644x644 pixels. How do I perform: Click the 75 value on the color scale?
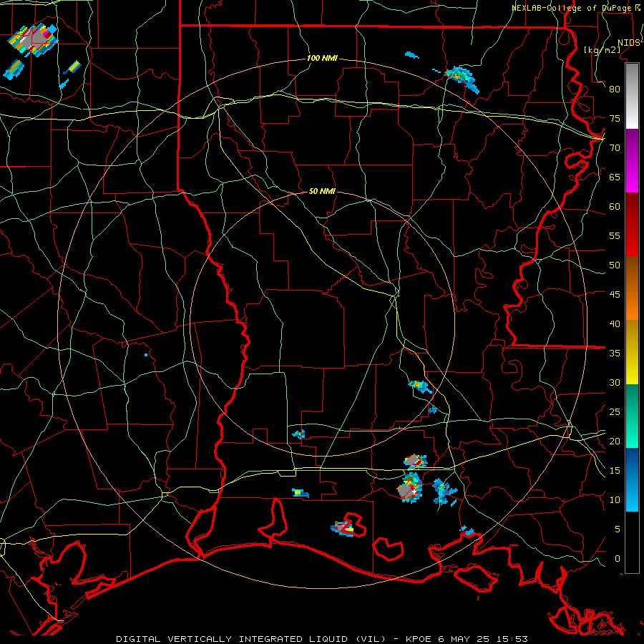(x=615, y=118)
